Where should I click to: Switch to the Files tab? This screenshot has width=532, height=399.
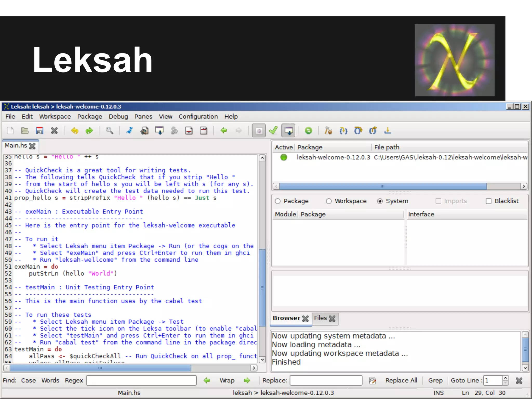coord(320,318)
